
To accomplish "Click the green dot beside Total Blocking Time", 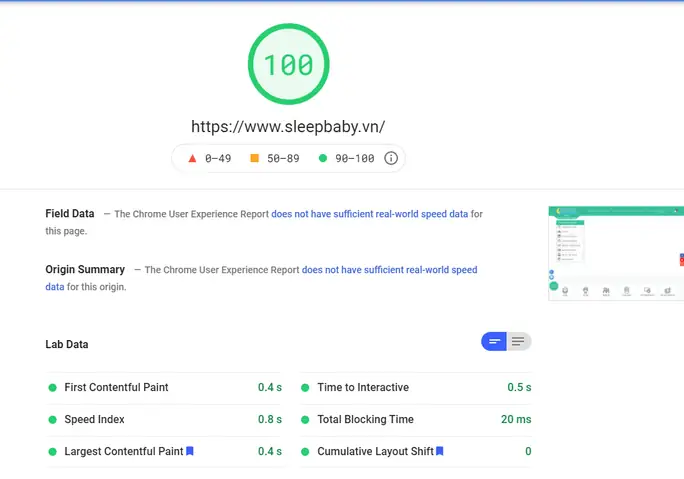I will (305, 420).
